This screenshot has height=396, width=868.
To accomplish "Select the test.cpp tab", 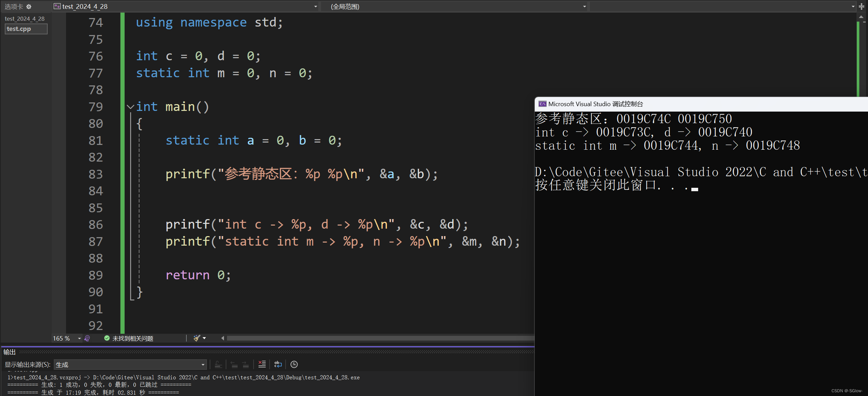I will 26,29.
